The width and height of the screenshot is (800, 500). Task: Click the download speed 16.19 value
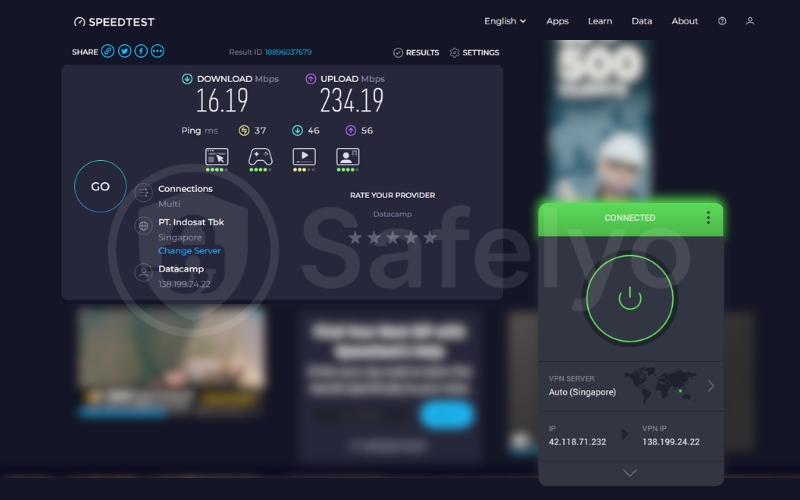pyautogui.click(x=222, y=101)
